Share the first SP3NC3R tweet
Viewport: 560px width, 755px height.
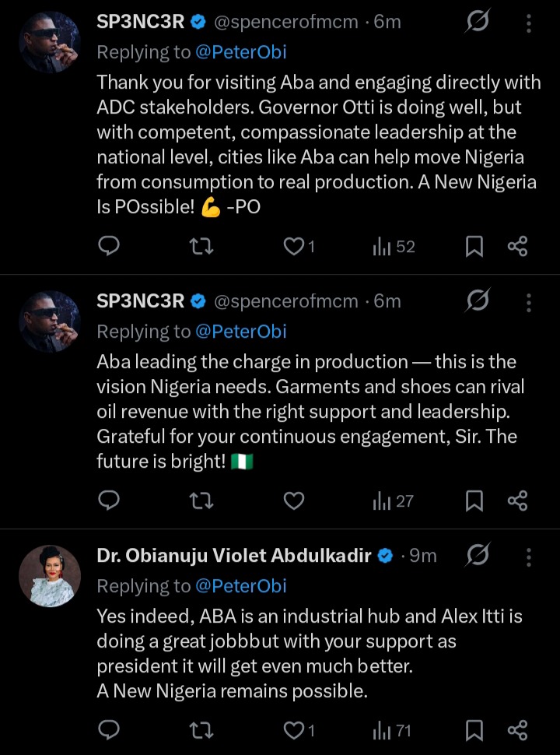(518, 247)
